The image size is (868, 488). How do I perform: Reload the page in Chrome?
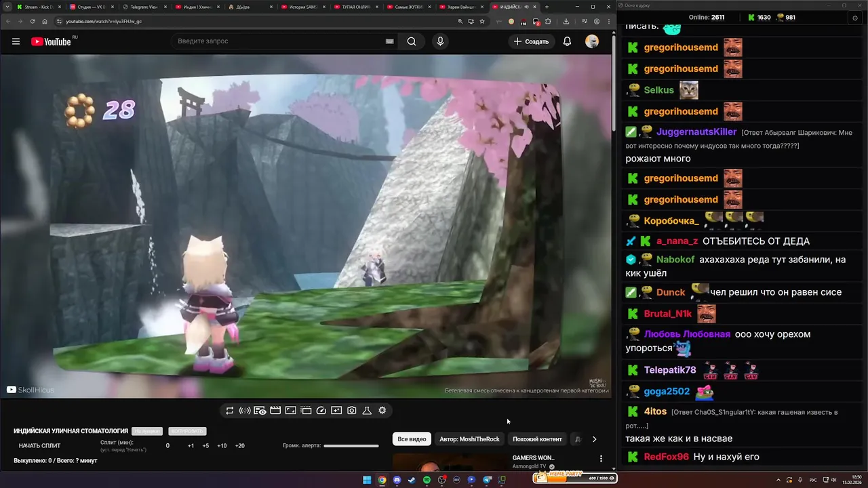click(x=33, y=21)
